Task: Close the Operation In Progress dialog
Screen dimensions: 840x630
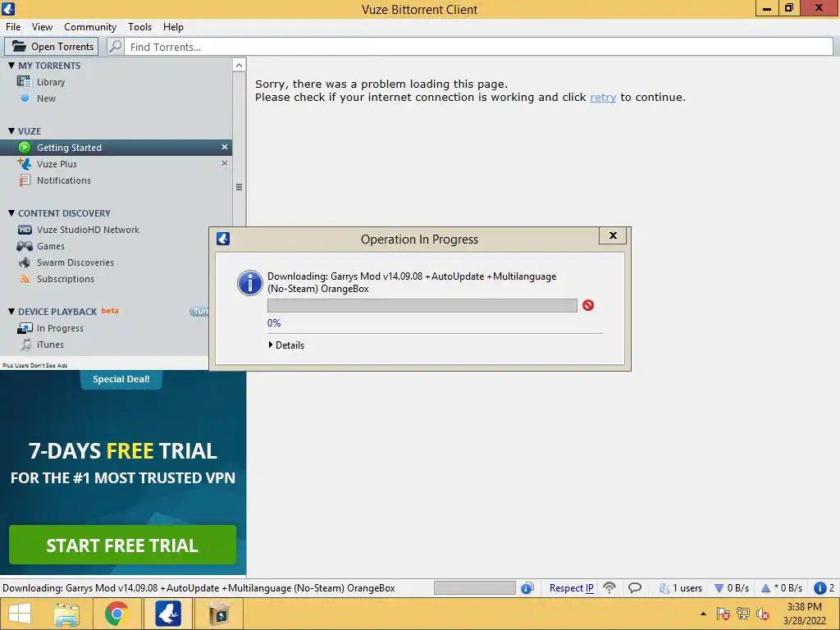Action: pos(613,235)
